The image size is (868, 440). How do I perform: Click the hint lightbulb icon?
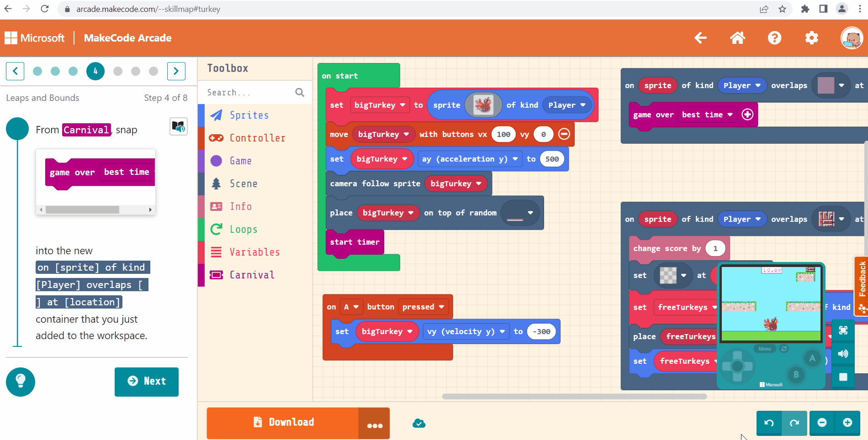(x=20, y=382)
